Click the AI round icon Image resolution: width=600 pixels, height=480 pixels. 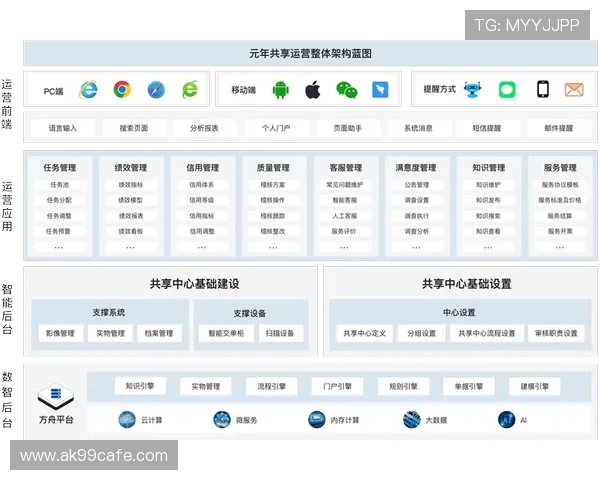click(507, 420)
